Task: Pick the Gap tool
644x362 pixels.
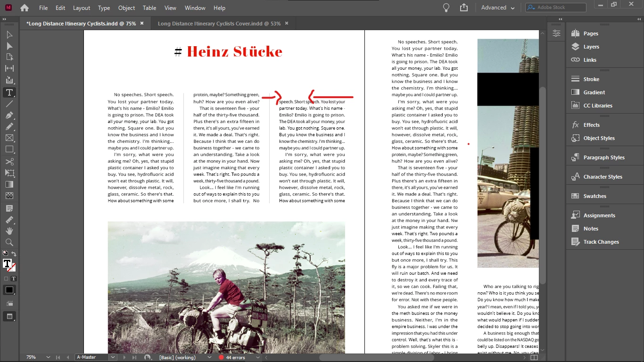Action: (x=9, y=69)
